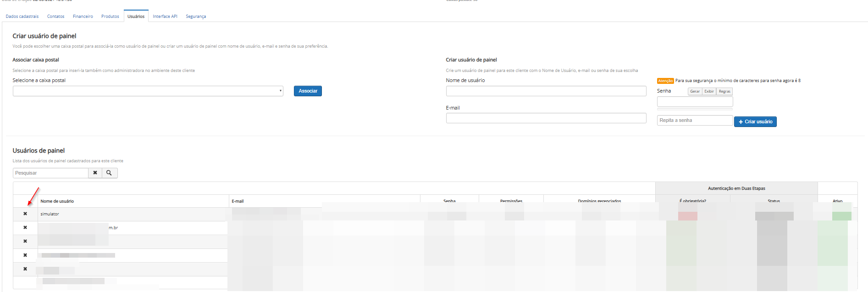Click the Ativo column header
The height and width of the screenshot is (292, 868).
[837, 201]
